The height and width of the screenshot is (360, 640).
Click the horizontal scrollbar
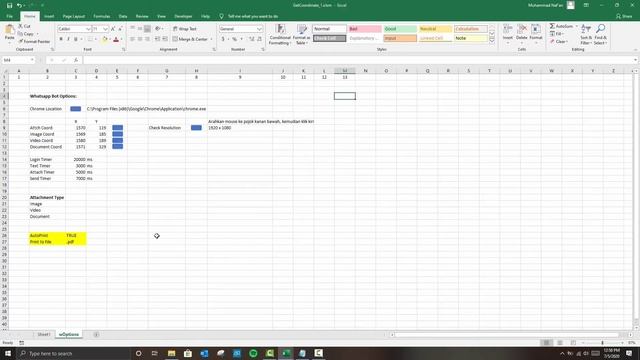click(x=506, y=335)
